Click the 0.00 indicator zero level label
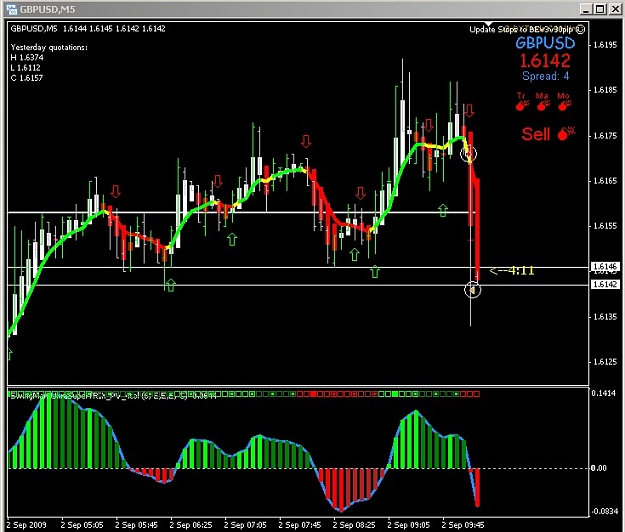The height and width of the screenshot is (532, 625). (x=599, y=468)
